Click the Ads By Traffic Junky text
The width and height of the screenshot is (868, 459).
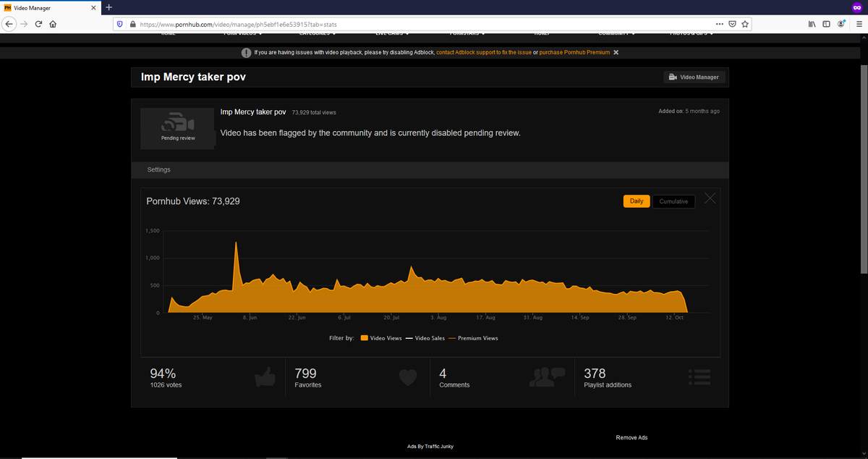pyautogui.click(x=430, y=446)
